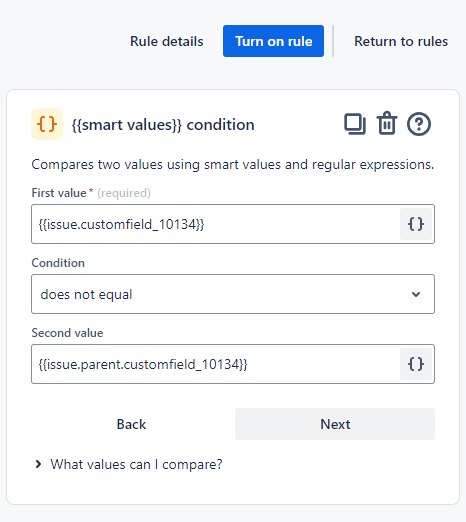Focus the Second value input field
Screen dimensions: 466x522
216,364
